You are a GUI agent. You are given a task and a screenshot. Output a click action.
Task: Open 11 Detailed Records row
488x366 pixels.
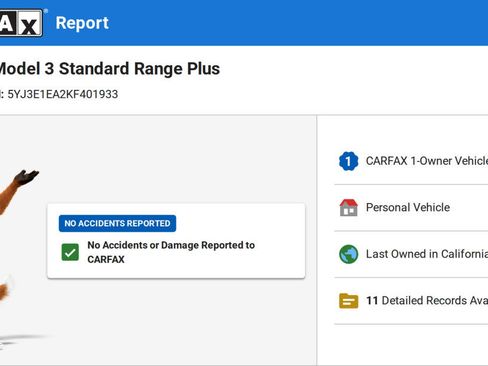(411, 301)
